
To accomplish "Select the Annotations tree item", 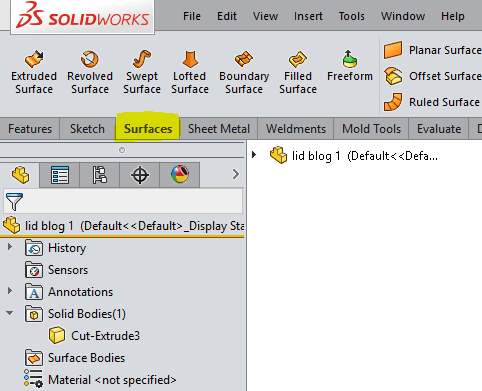I will click(x=80, y=292).
